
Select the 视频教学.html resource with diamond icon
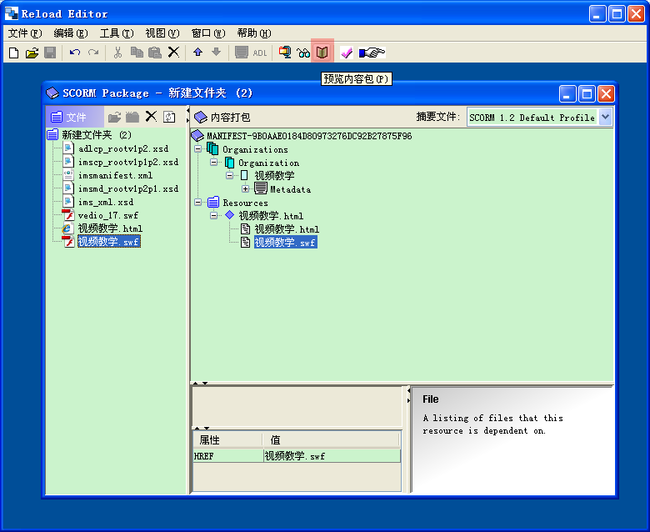(x=271, y=216)
